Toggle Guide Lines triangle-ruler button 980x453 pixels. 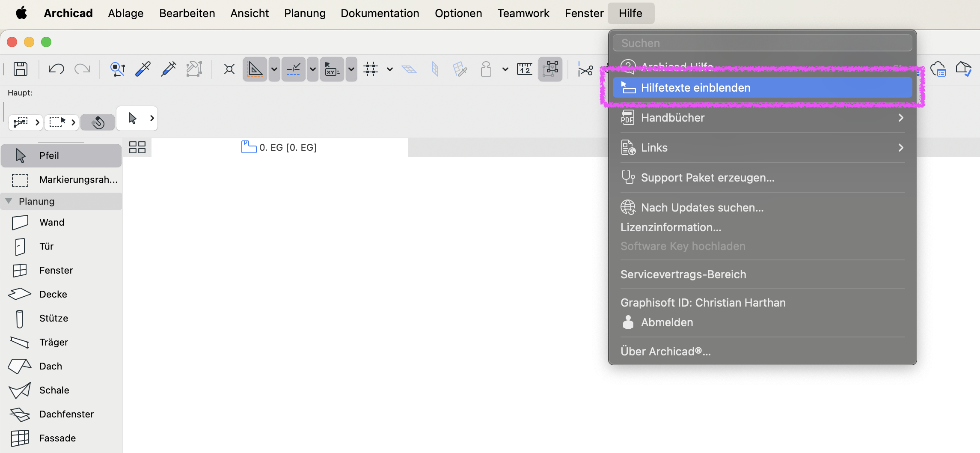click(255, 69)
